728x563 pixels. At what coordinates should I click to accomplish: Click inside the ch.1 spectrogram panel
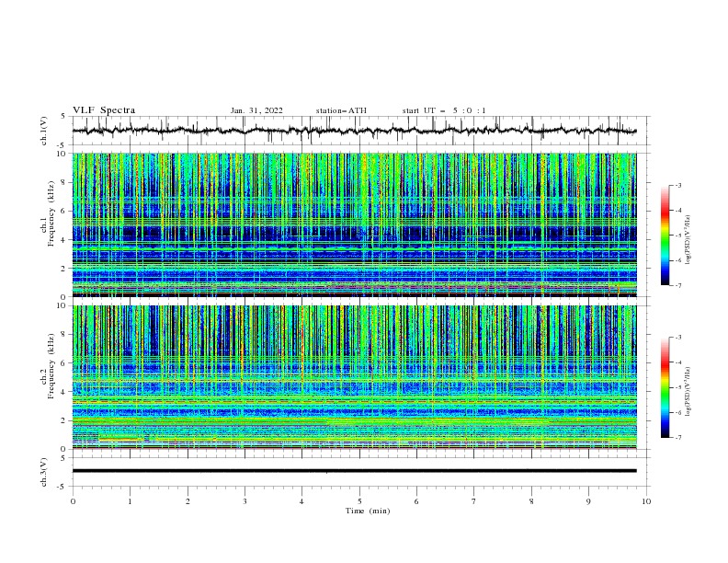click(x=354, y=224)
